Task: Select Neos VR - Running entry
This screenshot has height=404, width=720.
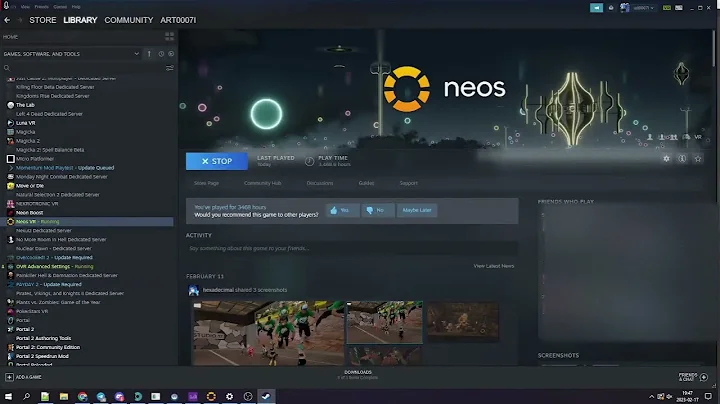Action: click(x=87, y=222)
